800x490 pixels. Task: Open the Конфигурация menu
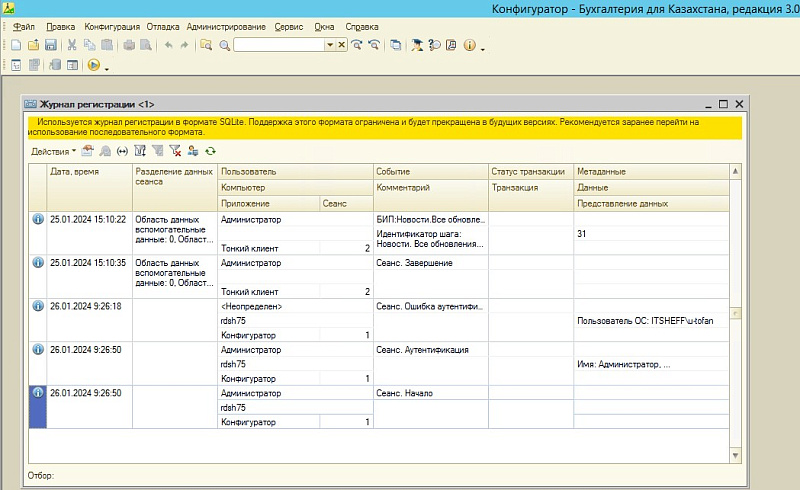point(112,26)
